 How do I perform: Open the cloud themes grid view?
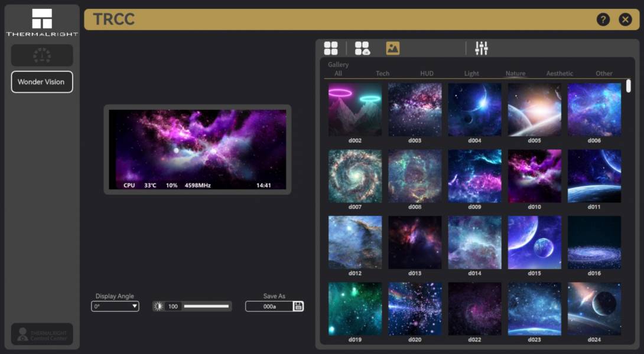(x=362, y=48)
